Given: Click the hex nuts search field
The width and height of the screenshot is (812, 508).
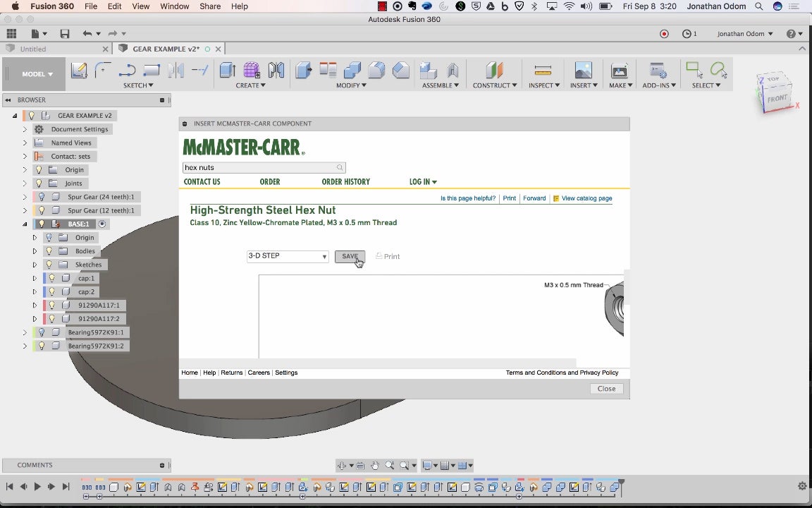Looking at the screenshot, I should click(x=259, y=168).
